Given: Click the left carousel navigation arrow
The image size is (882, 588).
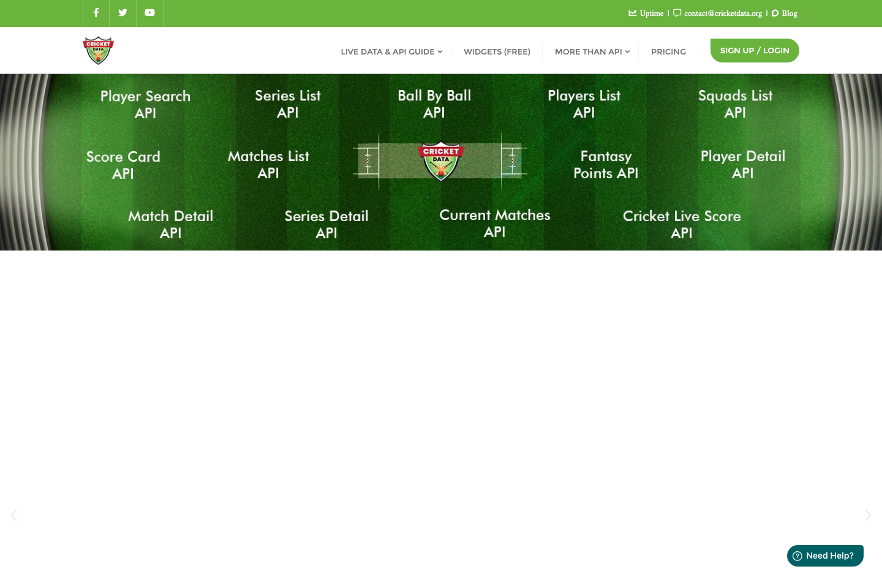Looking at the screenshot, I should (x=13, y=515).
